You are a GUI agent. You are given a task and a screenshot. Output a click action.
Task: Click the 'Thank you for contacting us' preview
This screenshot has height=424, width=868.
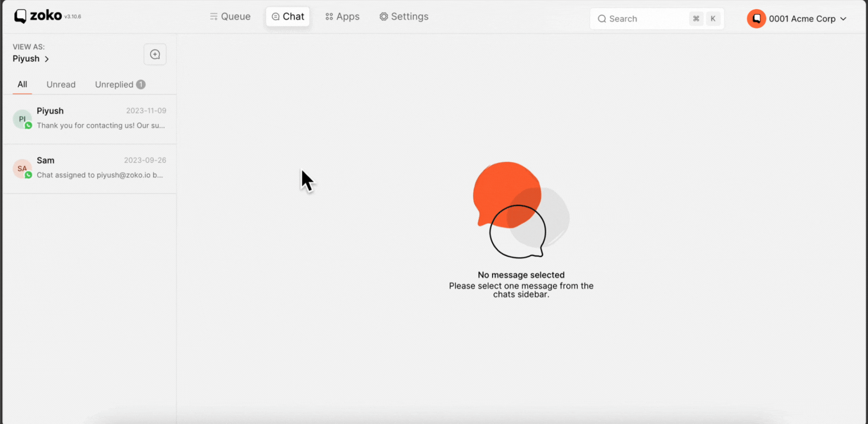pos(101,126)
